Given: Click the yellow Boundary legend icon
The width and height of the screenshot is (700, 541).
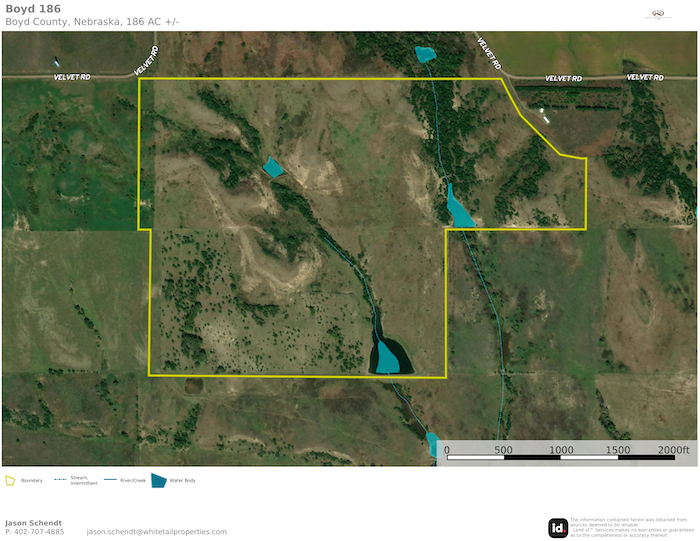Looking at the screenshot, I should tap(10, 480).
